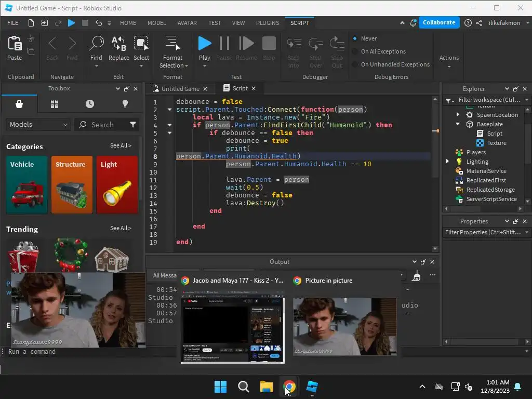Collapse the debounce if block on line 5
This screenshot has width=532, height=399.
pyautogui.click(x=170, y=133)
